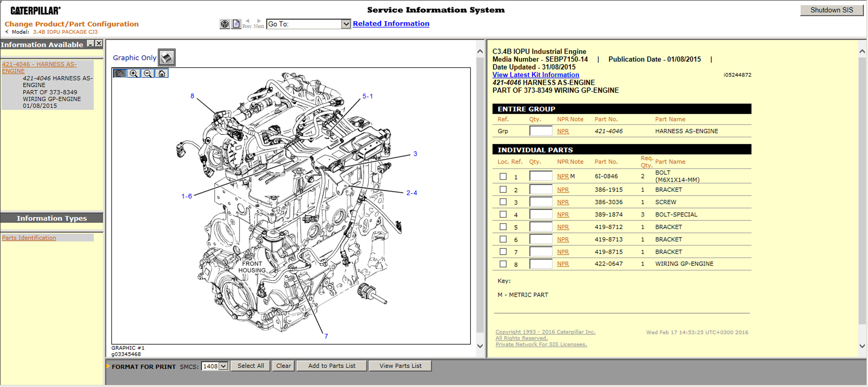Click the zoom out magnifier icon
The width and height of the screenshot is (868, 387).
pyautogui.click(x=148, y=73)
